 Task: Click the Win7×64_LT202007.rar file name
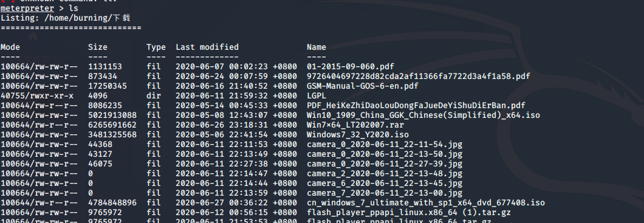(355, 125)
